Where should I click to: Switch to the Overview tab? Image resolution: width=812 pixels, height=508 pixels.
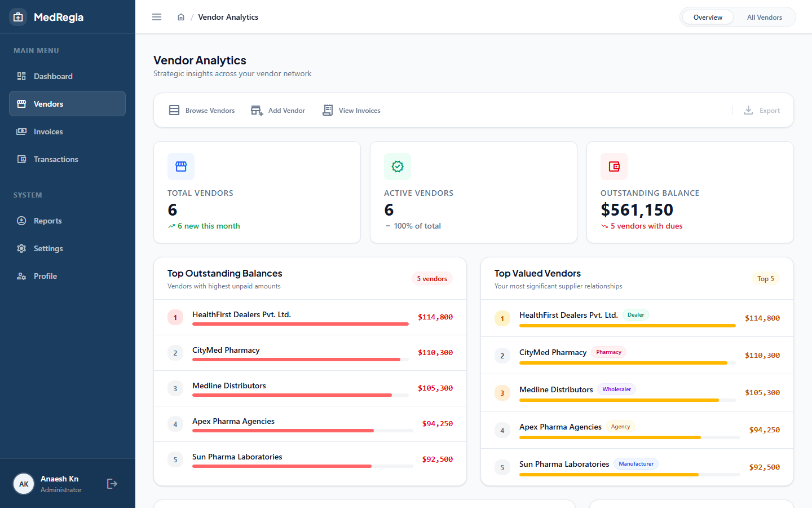[x=708, y=17]
